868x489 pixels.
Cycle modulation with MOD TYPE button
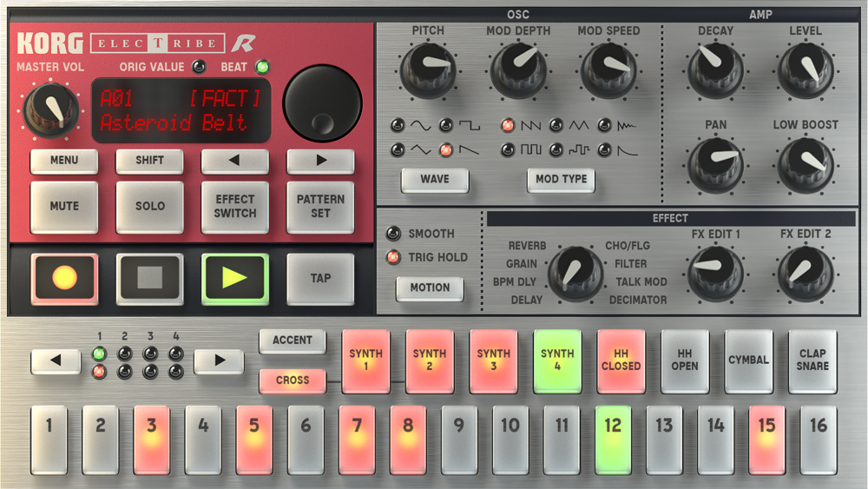(x=561, y=180)
